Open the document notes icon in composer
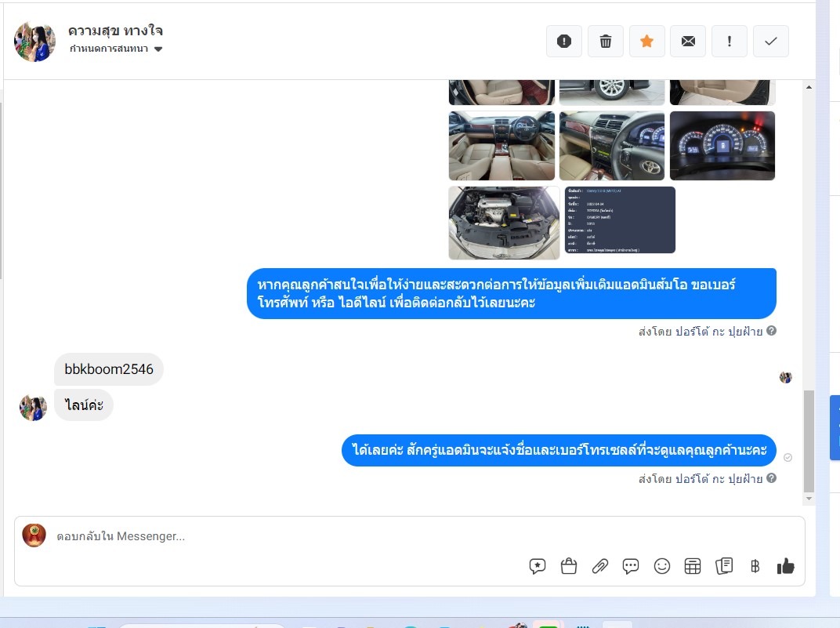 coord(724,566)
